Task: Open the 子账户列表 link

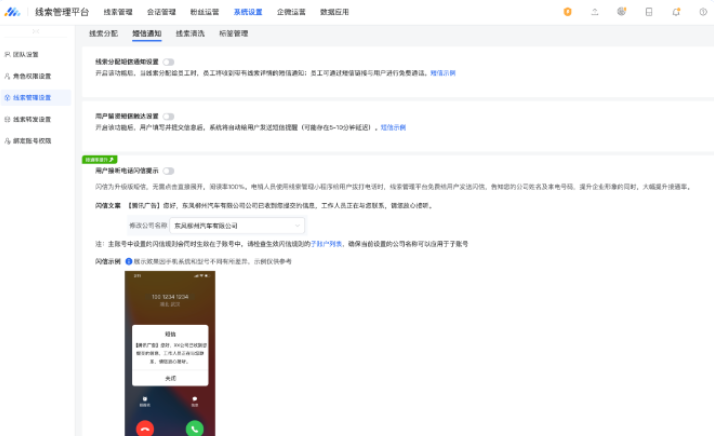Action: 326,244
